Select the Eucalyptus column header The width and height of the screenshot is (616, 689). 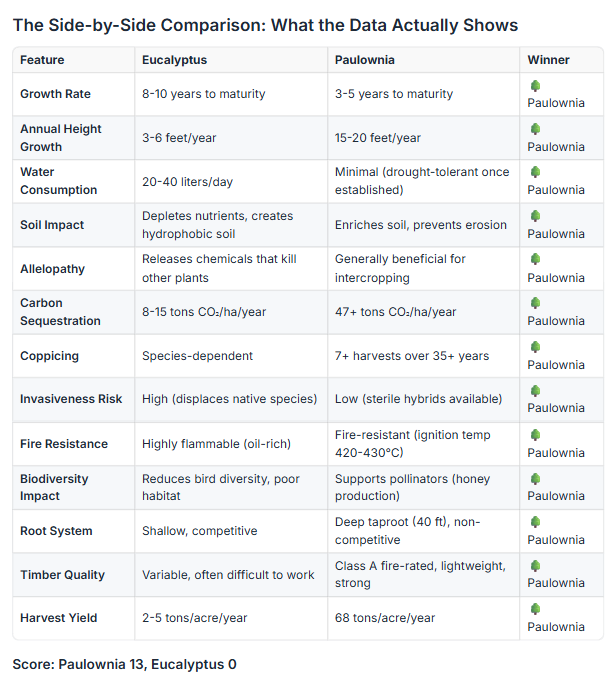tap(175, 60)
